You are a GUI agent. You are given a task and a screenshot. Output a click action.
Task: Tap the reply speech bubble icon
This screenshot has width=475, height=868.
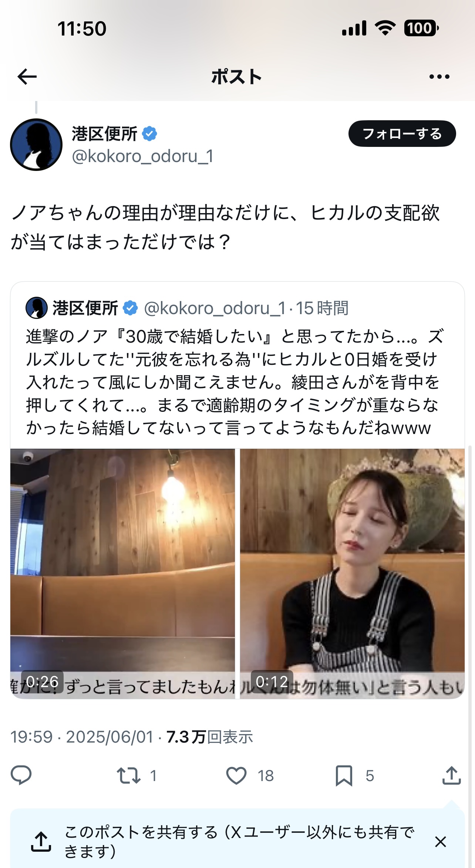(x=21, y=775)
